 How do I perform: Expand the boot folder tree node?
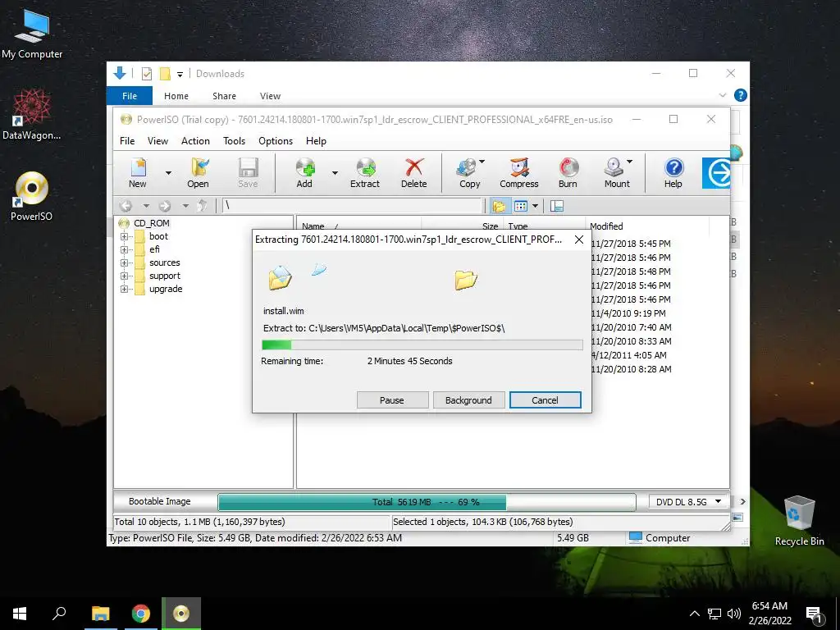(125, 236)
